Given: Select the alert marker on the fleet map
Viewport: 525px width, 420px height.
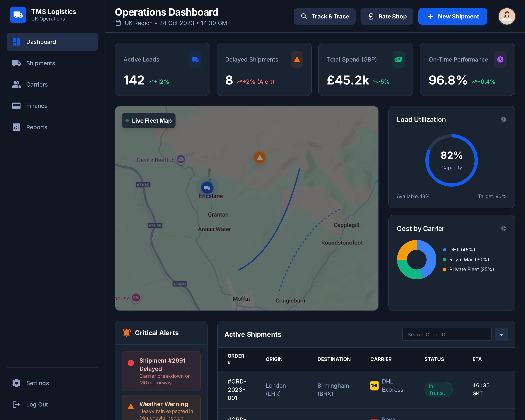Looking at the screenshot, I should [259, 157].
